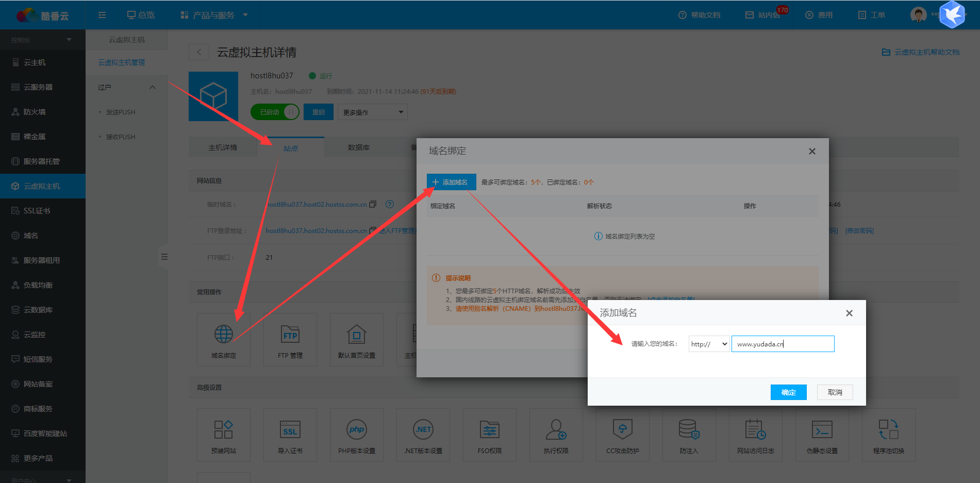
Task: Close the 添加域名 dialog
Action: tap(849, 313)
